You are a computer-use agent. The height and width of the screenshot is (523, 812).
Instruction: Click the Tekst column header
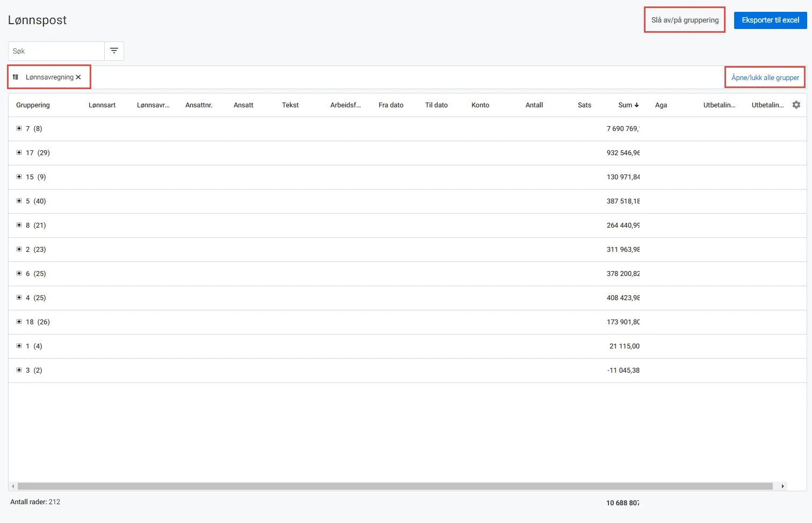point(290,105)
